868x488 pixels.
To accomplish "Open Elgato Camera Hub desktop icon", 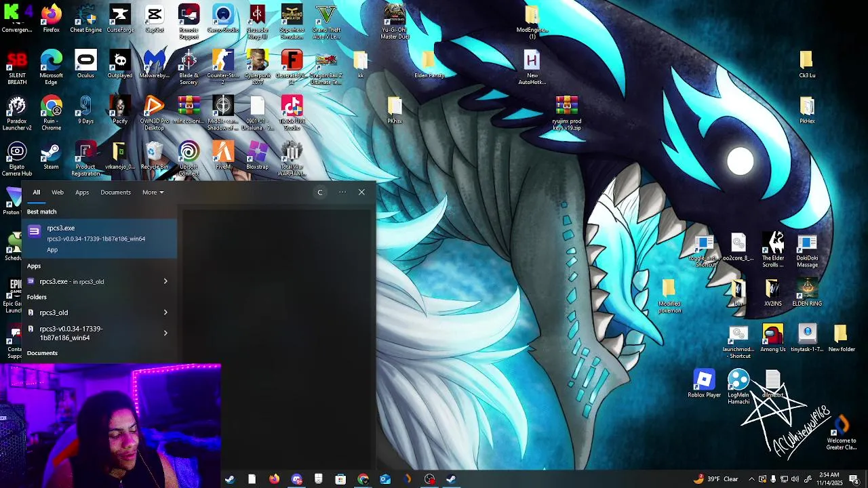I will click(17, 159).
